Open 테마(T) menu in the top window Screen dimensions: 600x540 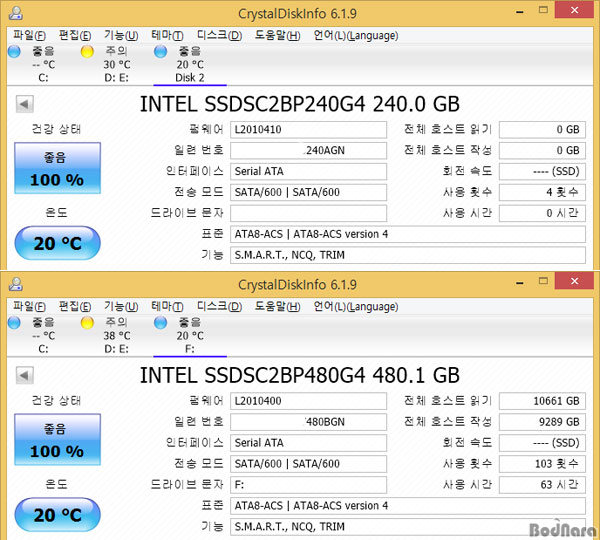coord(167,36)
